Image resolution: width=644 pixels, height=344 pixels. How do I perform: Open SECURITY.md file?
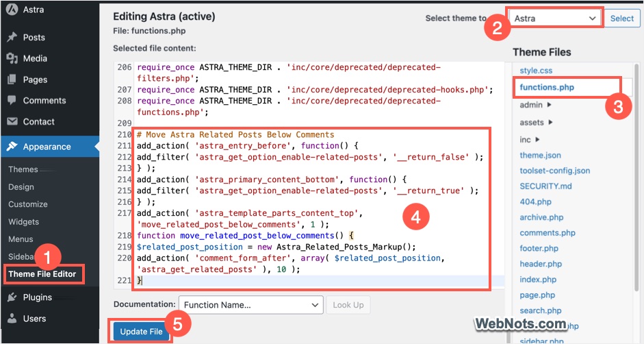tap(545, 186)
